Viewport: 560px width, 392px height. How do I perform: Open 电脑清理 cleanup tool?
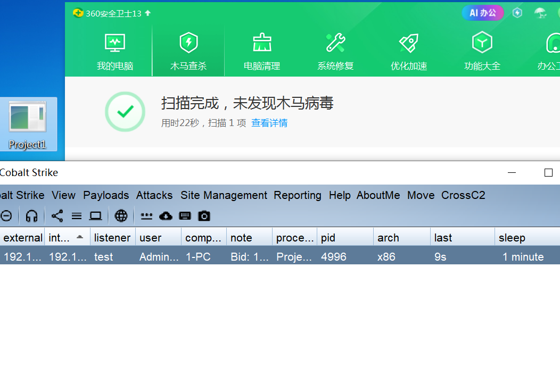click(x=262, y=52)
